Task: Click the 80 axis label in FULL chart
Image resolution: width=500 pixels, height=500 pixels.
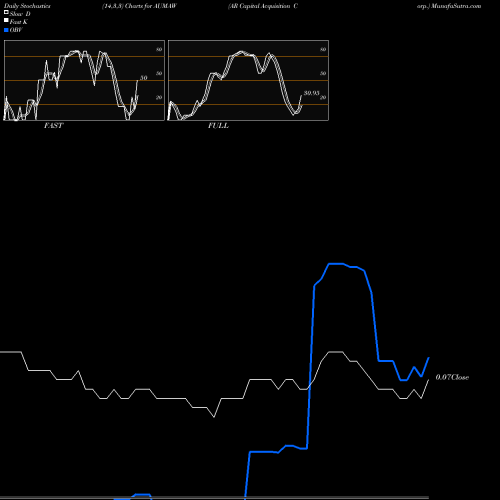Action: (323, 49)
